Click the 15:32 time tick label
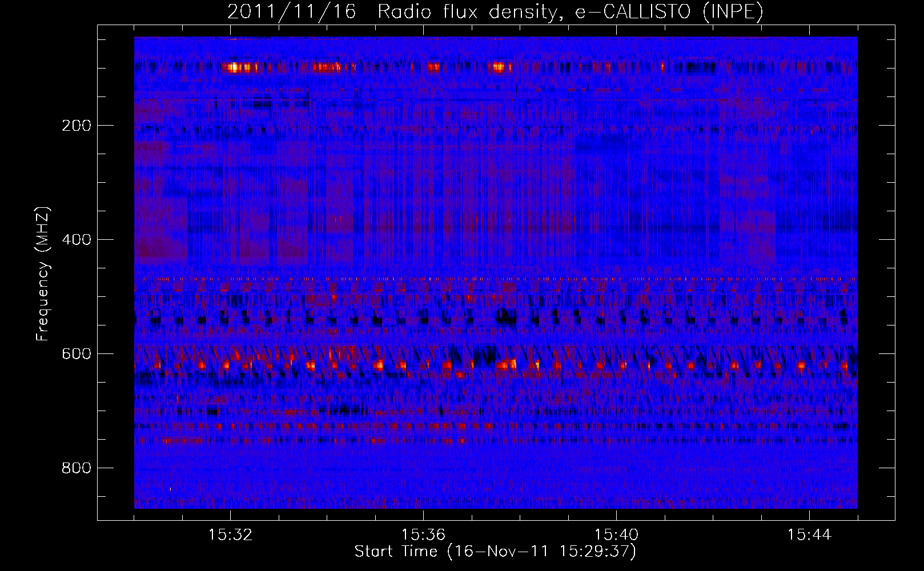 [230, 535]
